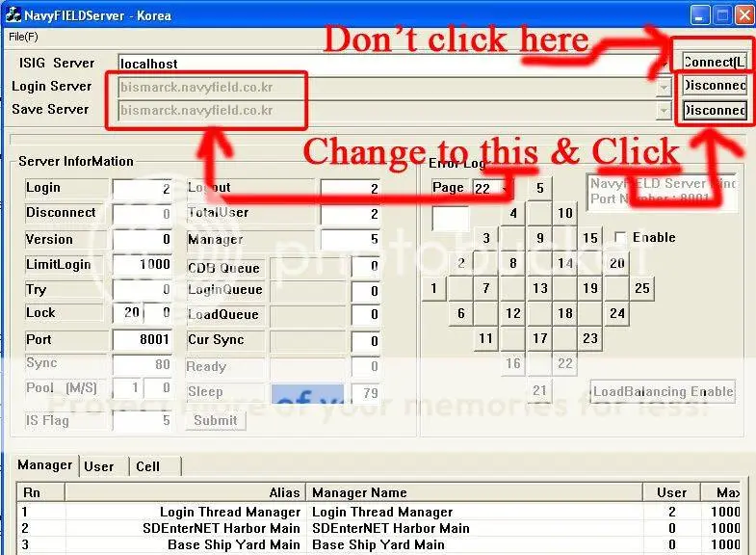Image resolution: width=756 pixels, height=555 pixels.
Task: Click cell button 20 in grid
Action: [x=617, y=263]
